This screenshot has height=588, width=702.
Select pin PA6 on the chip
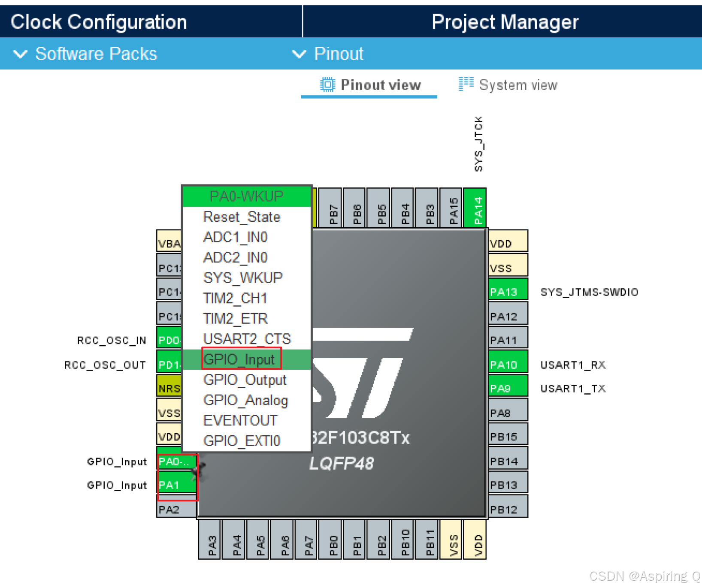tap(282, 540)
